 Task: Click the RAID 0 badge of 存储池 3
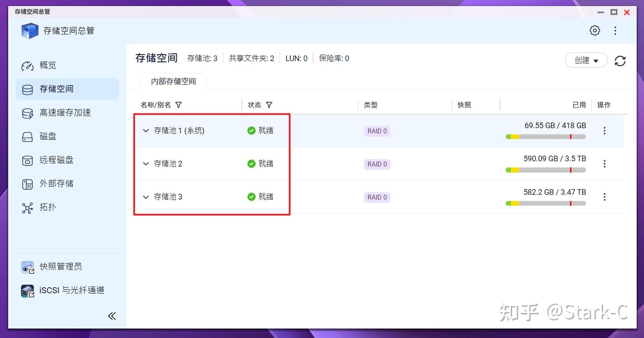point(377,197)
